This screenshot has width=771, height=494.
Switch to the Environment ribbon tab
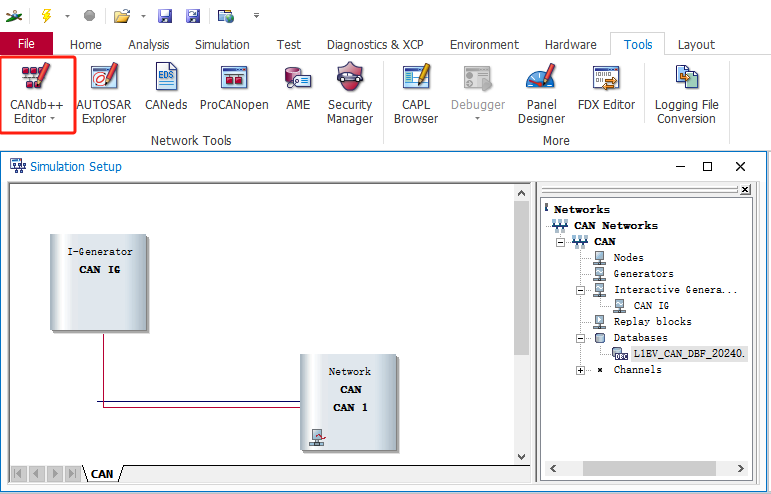pyautogui.click(x=484, y=45)
